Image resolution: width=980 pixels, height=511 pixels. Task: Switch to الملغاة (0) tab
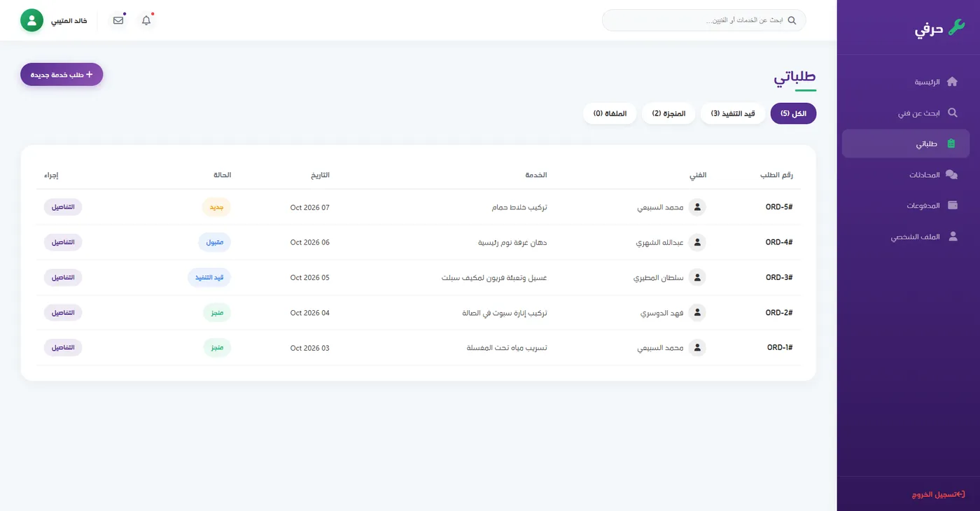(x=610, y=113)
